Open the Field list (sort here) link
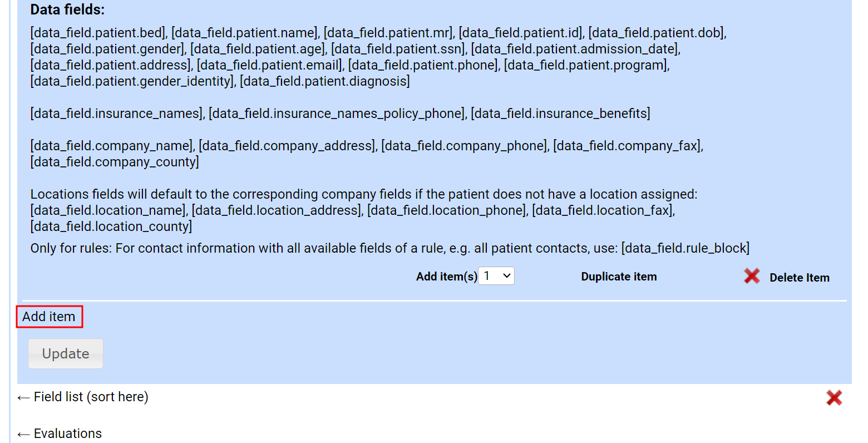Viewport: 868px width, 443px height. [91, 397]
